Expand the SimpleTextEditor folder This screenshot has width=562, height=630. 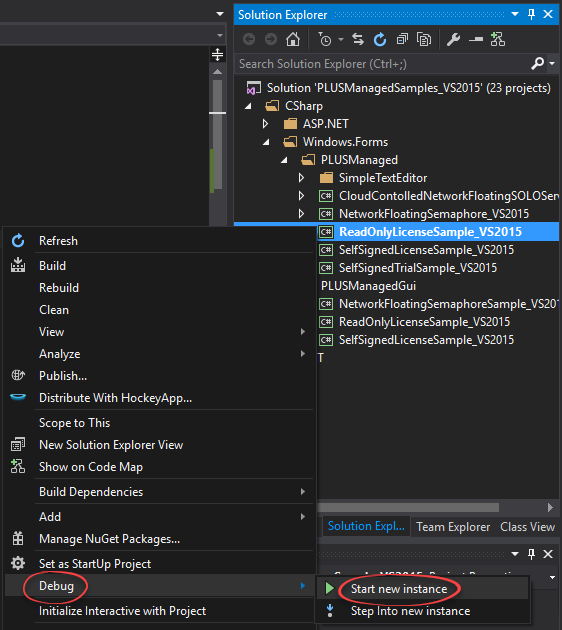click(301, 178)
